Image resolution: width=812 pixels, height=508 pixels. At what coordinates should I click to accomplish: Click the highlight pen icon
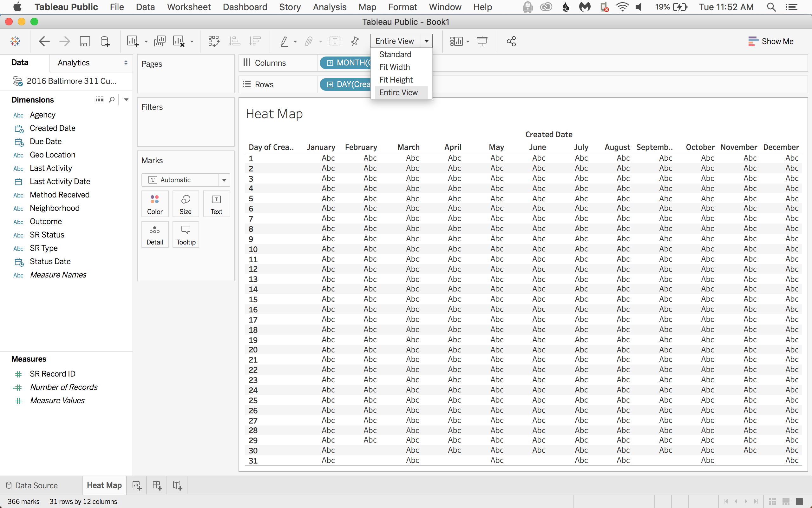284,41
